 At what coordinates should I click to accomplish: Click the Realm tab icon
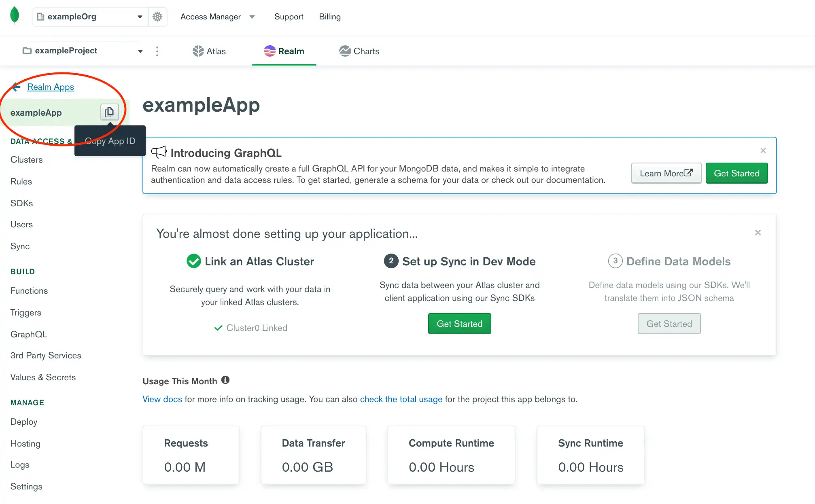[268, 51]
